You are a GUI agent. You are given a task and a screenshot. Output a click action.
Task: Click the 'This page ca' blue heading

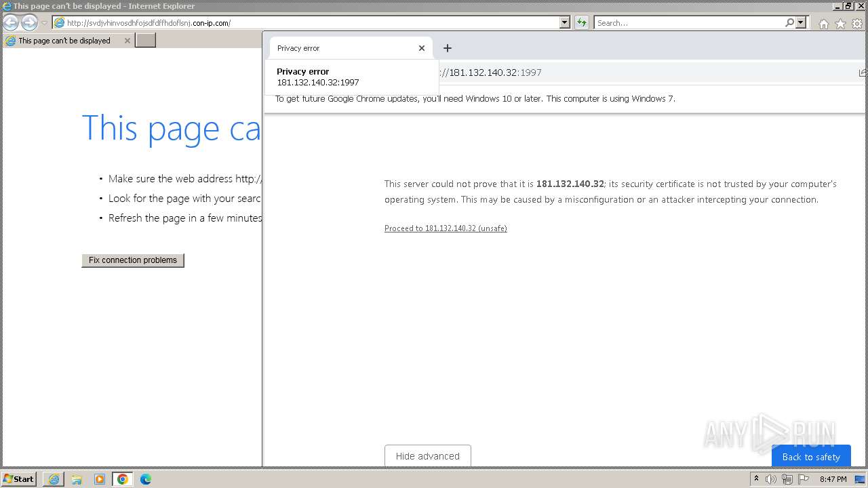pyautogui.click(x=171, y=128)
